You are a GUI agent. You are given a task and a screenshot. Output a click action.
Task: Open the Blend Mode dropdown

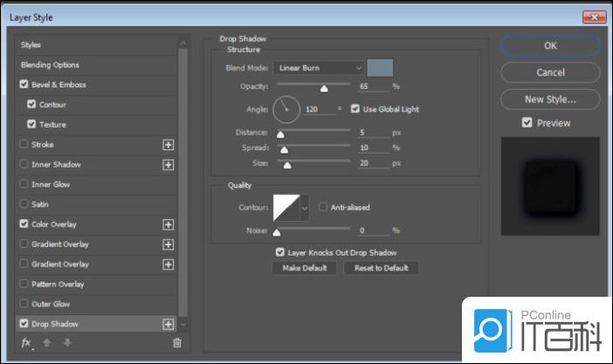(x=318, y=68)
